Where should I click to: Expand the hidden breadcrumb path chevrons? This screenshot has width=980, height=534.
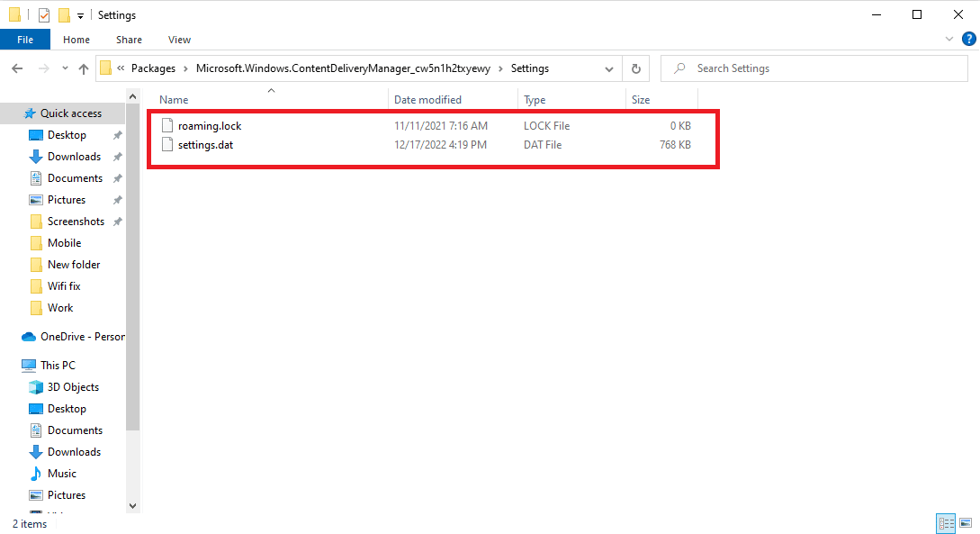tap(121, 68)
